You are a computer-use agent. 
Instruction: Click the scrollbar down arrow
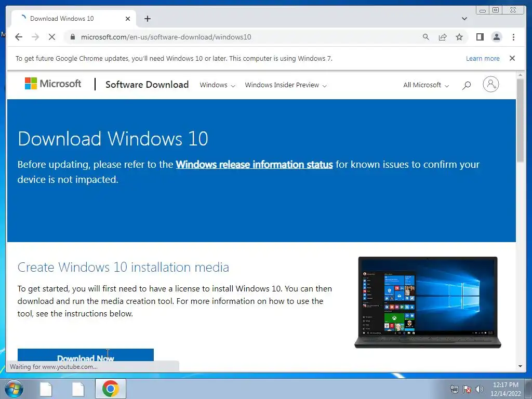coord(520,366)
